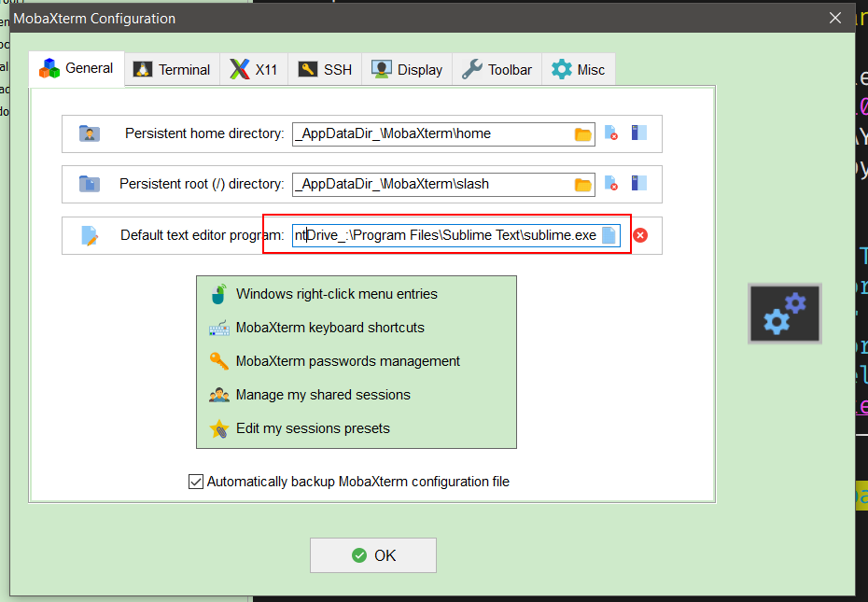This screenshot has height=602, width=868.
Task: Click the keyboard icon for shortcuts
Action: coord(219,329)
